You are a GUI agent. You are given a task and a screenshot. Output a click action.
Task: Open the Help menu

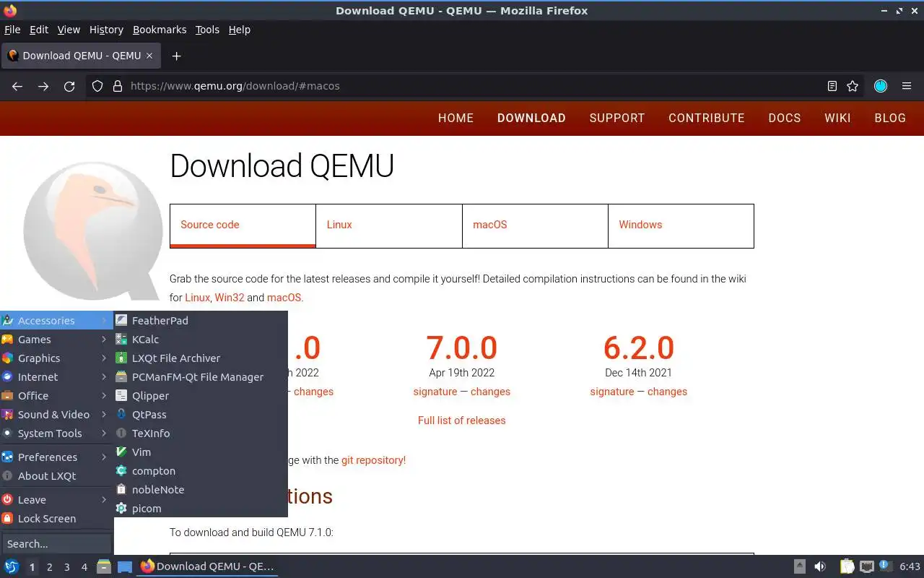coord(239,30)
